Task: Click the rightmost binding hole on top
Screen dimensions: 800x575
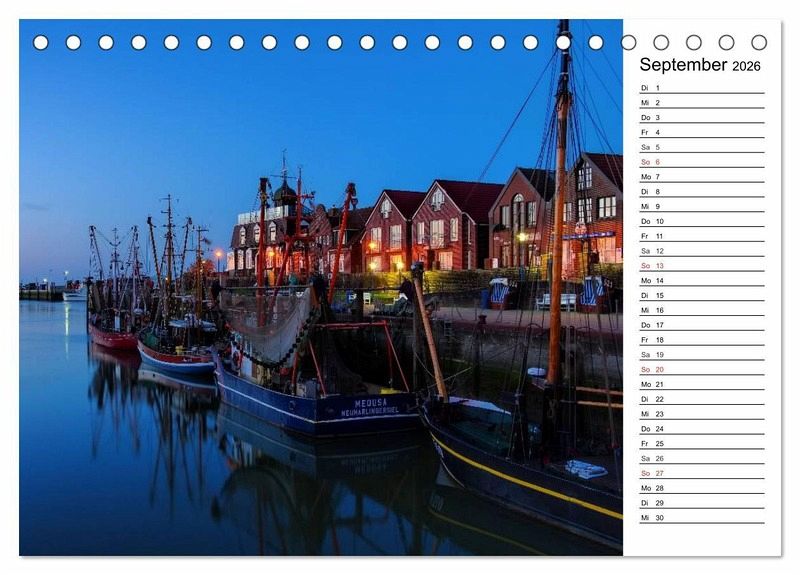Action: 759,43
